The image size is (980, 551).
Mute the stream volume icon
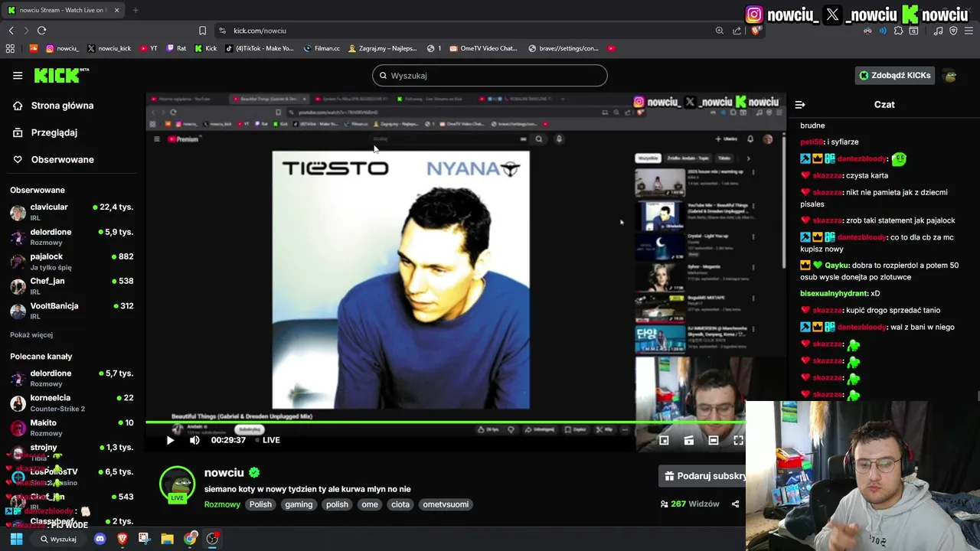pos(194,440)
